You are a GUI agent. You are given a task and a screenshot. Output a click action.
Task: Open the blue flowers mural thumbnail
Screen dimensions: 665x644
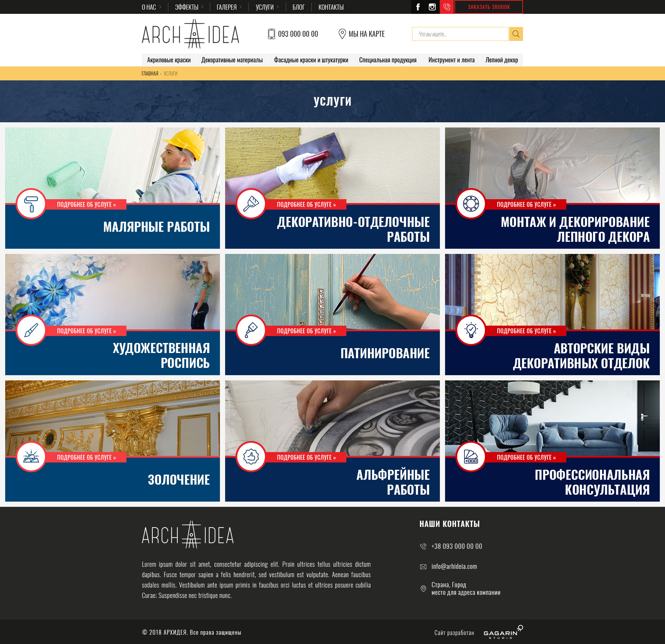[x=113, y=291]
